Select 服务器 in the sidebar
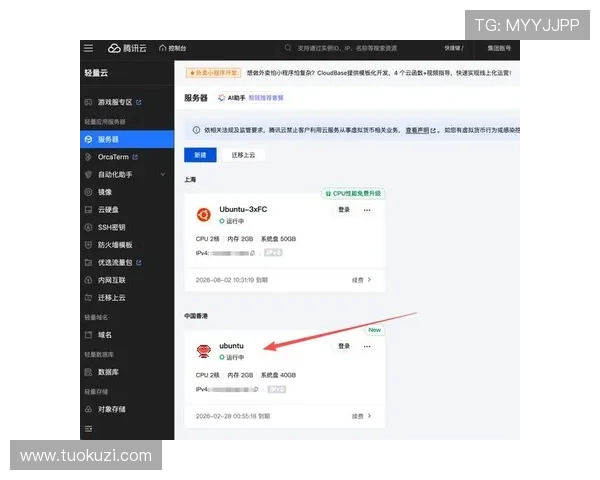 tap(127, 139)
